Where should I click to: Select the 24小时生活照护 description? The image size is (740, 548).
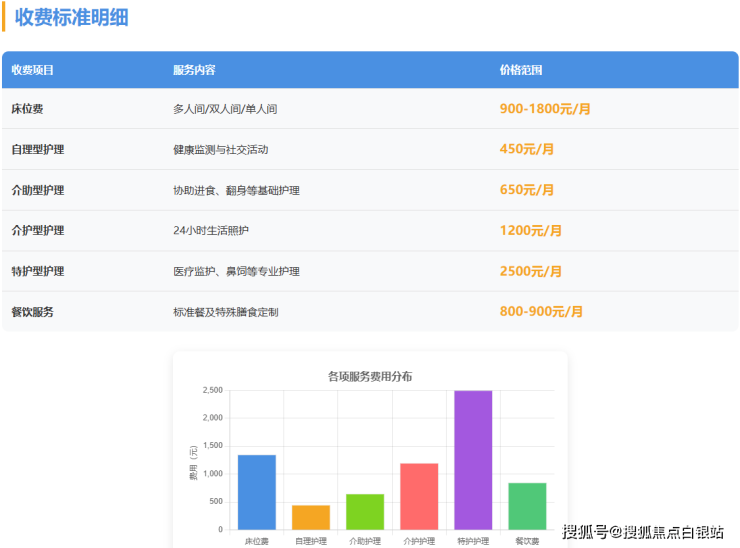pyautogui.click(x=211, y=230)
